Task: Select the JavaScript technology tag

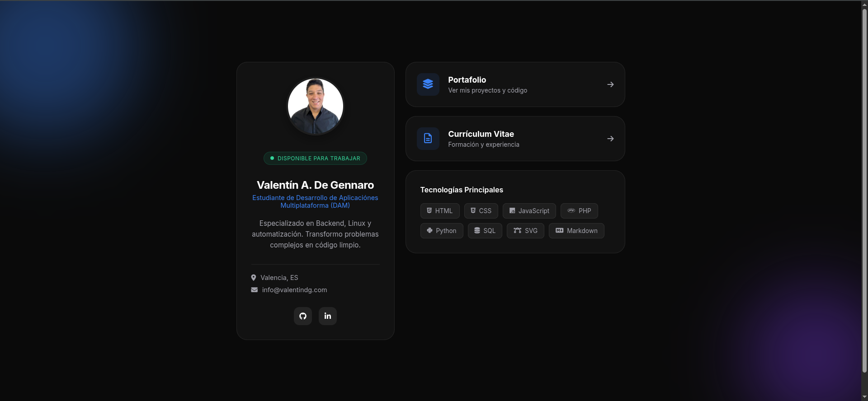Action: tap(529, 211)
